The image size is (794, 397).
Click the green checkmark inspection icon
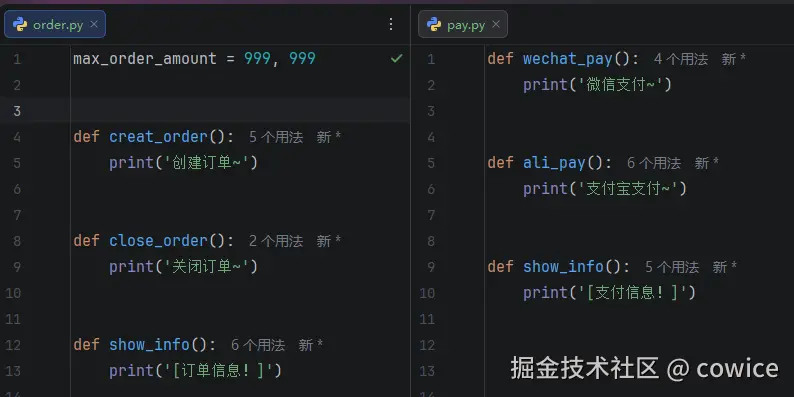click(396, 59)
